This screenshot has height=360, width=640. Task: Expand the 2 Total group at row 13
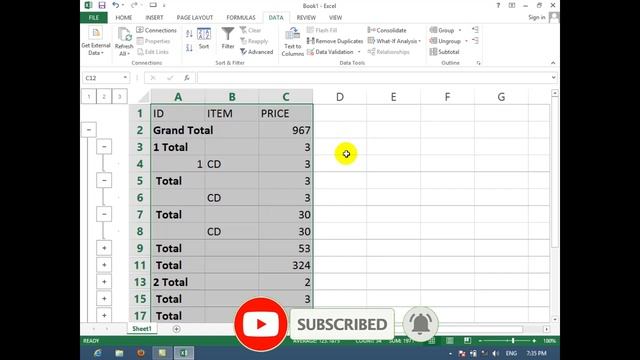coord(104,282)
